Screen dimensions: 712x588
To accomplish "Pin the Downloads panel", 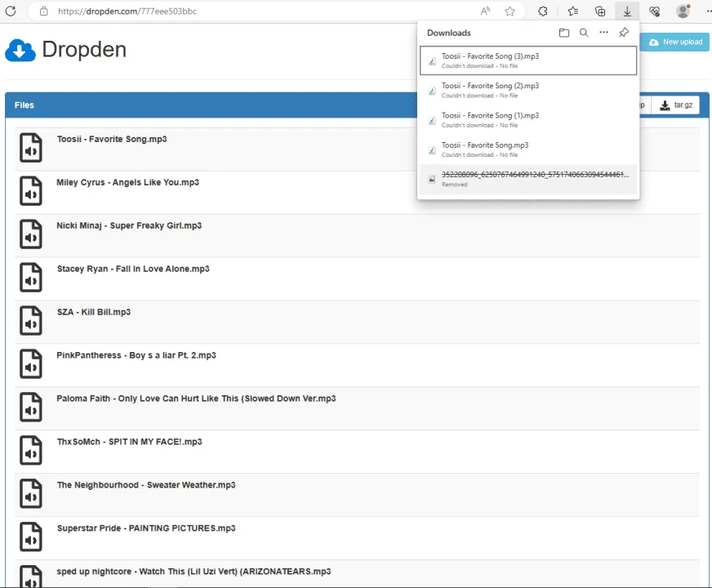I will (x=624, y=32).
